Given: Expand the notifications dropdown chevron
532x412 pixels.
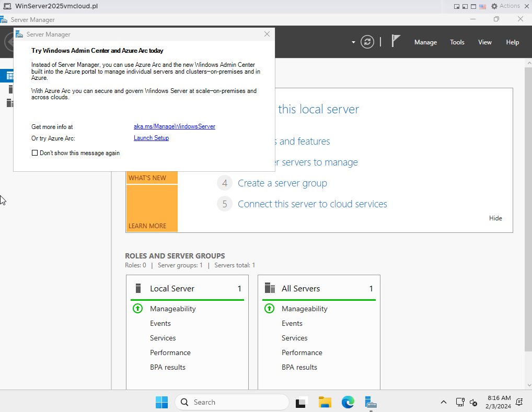Looking at the screenshot, I should 353,42.
